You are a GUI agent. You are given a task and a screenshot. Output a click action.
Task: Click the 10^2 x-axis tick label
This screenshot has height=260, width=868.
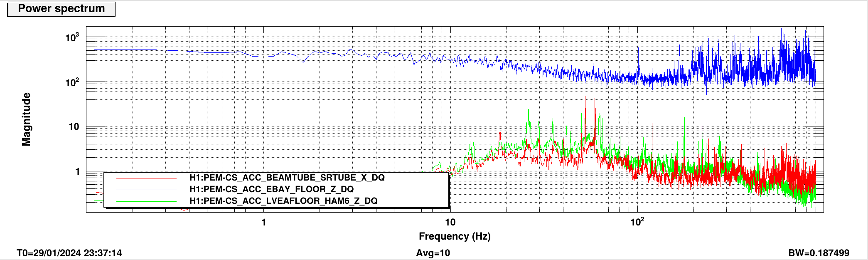637,221
